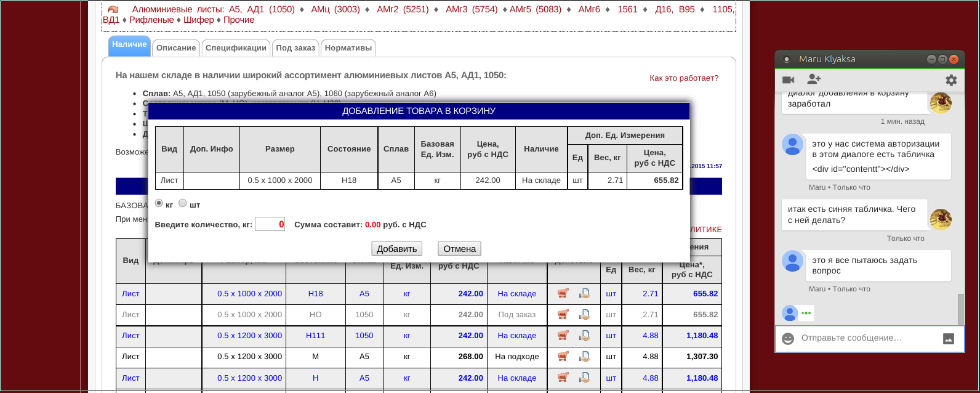This screenshot has width=980, height=393.
Task: Open the Под заказ tab
Action: point(295,48)
